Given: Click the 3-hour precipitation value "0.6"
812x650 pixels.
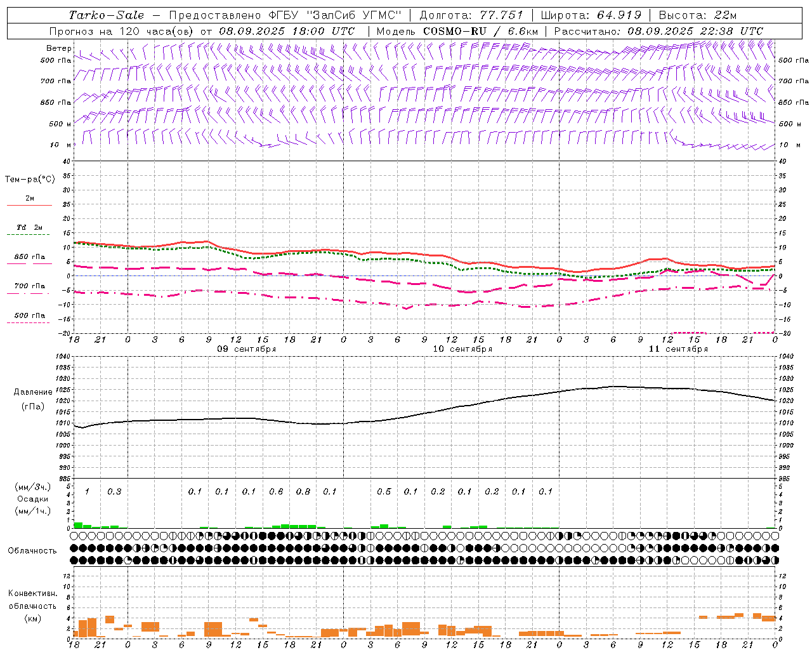Looking at the screenshot, I should (x=276, y=491).
